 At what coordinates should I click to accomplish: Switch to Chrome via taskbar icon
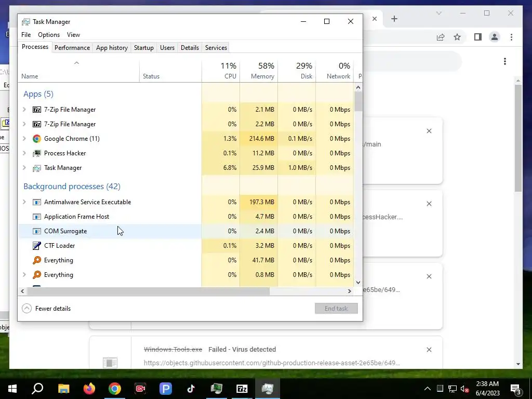coord(115,389)
